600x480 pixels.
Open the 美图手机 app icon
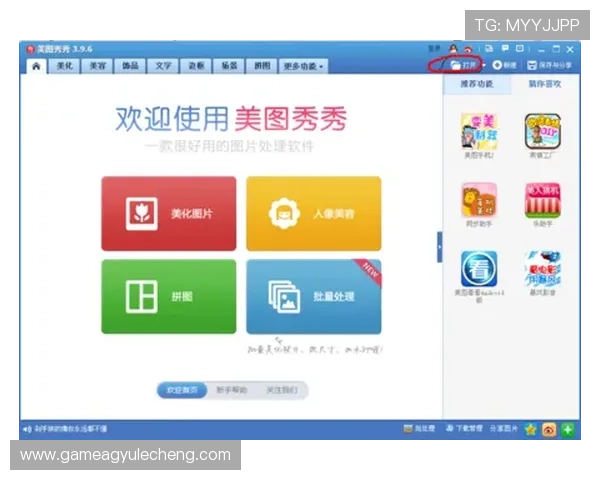pos(479,131)
